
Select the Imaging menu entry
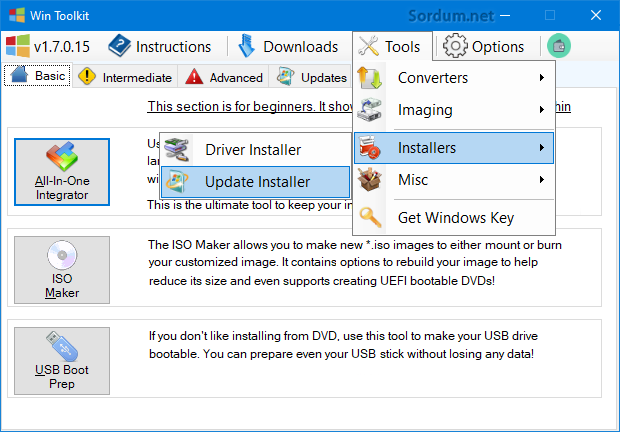[x=454, y=110]
